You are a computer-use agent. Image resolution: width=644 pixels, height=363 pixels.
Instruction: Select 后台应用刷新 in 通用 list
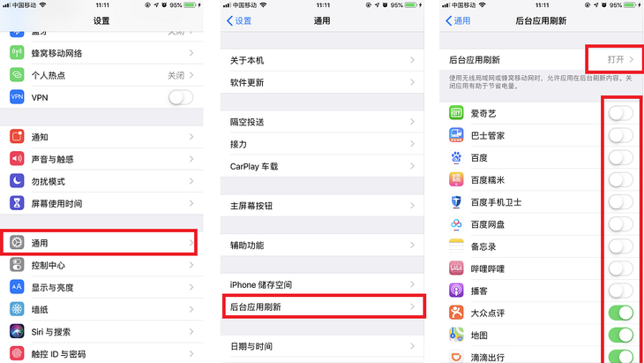pyautogui.click(x=324, y=306)
